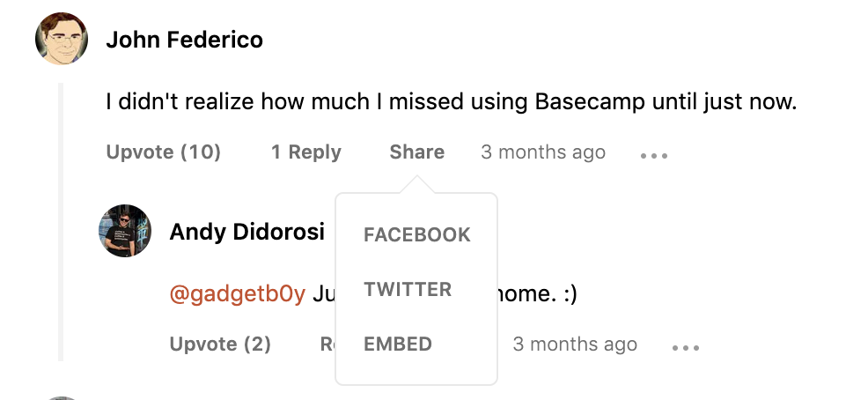
Task: Share comment to Twitter
Action: point(408,290)
